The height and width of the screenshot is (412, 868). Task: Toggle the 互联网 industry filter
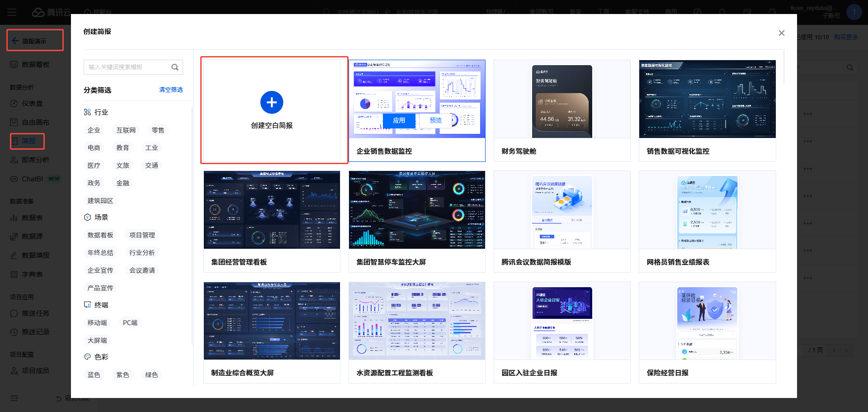(126, 130)
